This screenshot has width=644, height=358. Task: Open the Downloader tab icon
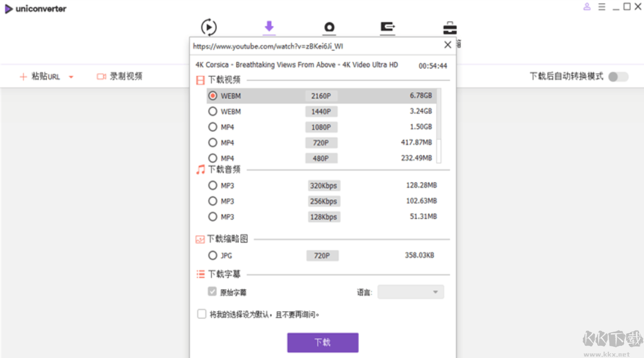[x=269, y=27]
